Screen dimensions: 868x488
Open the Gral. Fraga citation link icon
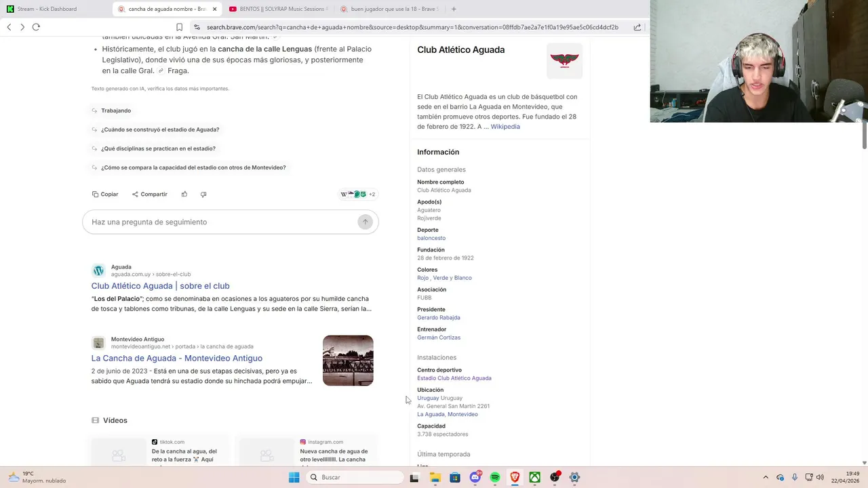click(x=161, y=70)
